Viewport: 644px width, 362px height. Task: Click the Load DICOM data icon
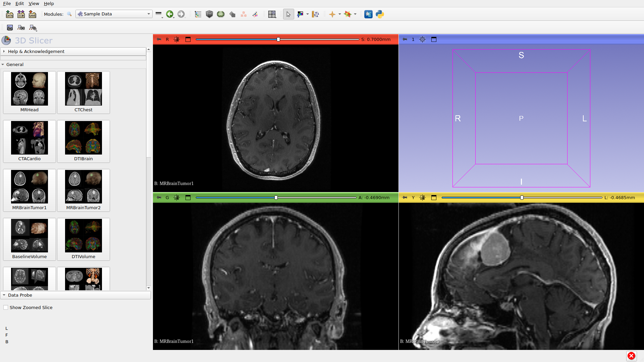21,14
